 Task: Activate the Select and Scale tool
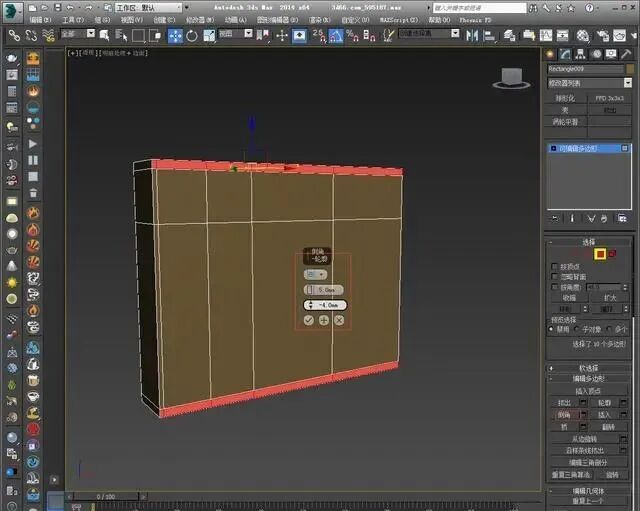[x=209, y=36]
